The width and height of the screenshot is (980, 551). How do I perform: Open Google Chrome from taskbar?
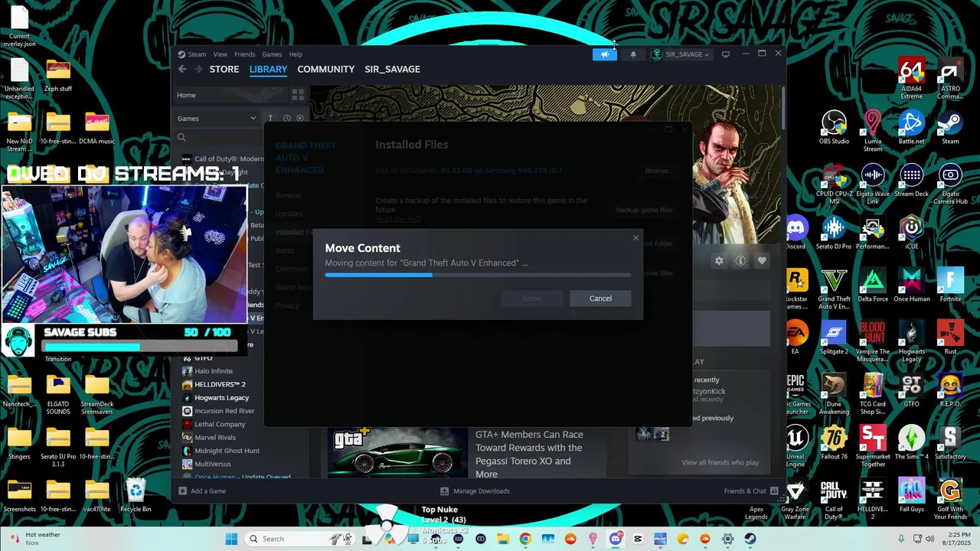tap(525, 539)
